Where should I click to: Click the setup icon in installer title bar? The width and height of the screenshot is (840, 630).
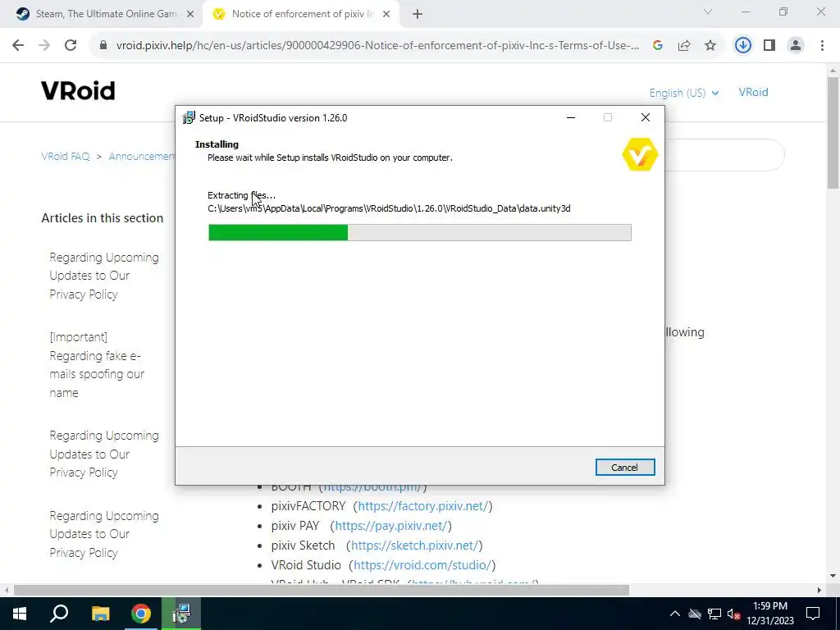(x=189, y=118)
